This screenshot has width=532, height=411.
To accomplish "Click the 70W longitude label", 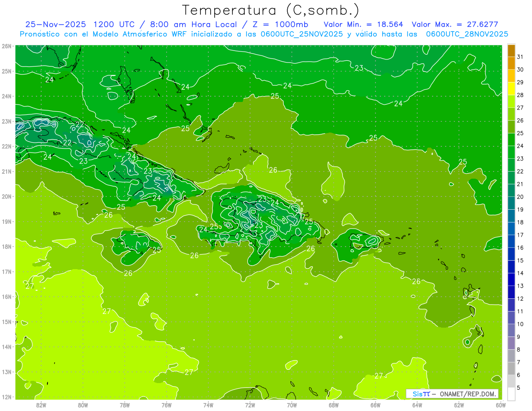I will point(292,405).
